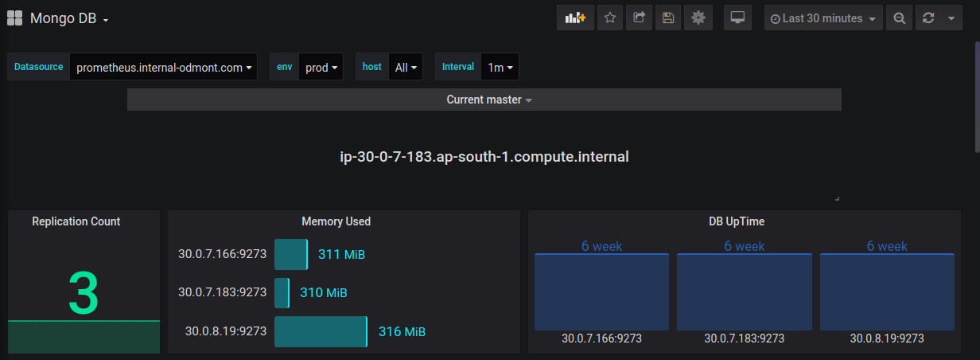Click the 30.0.7.166:9273 label under DB UpTime
This screenshot has width=980, height=360.
tap(601, 338)
